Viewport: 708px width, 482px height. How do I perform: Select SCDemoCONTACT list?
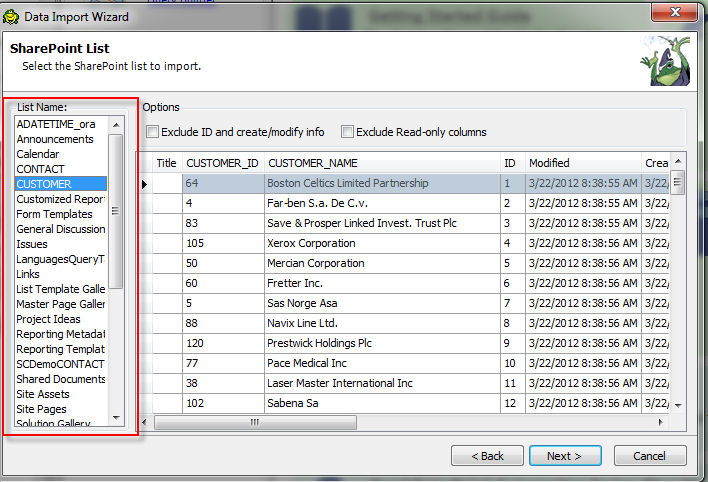(x=61, y=364)
